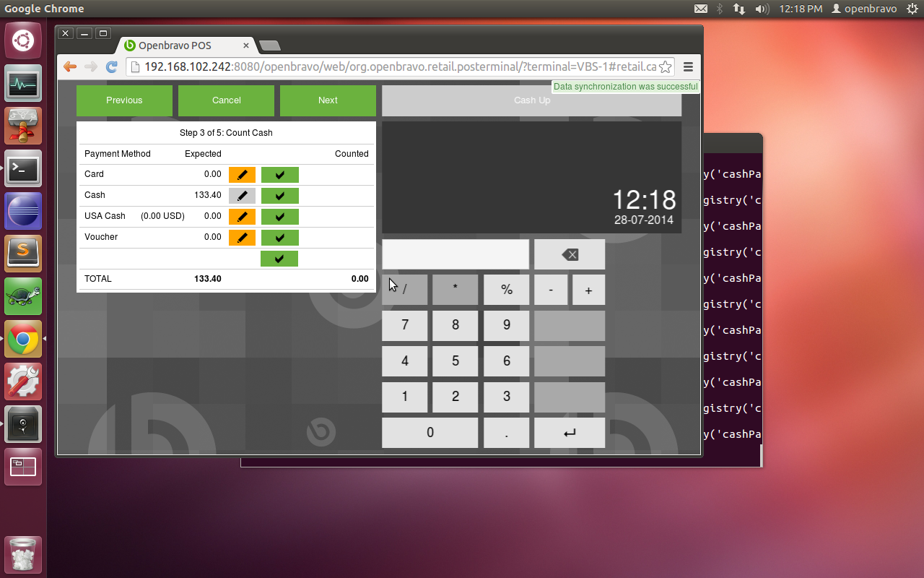Reload the page in Chrome
The height and width of the screenshot is (578, 924).
(x=112, y=67)
